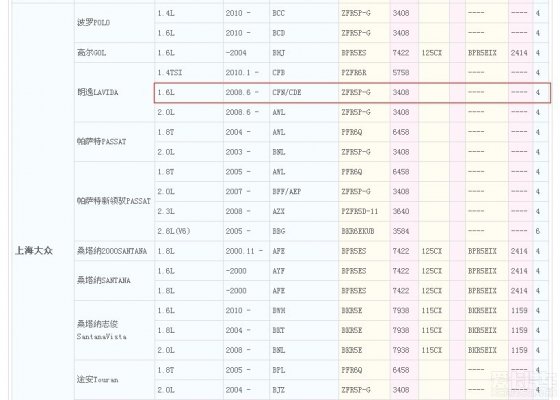Image resolution: width=560 pixels, height=400 pixels.
Task: Select the 帕萨特PASSAT model cell
Action: (114, 142)
